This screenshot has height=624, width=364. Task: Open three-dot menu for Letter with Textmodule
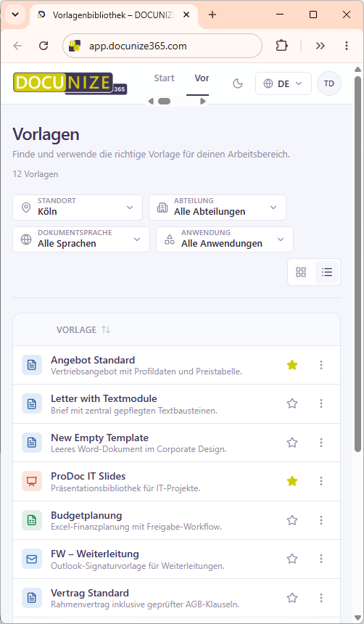click(321, 403)
